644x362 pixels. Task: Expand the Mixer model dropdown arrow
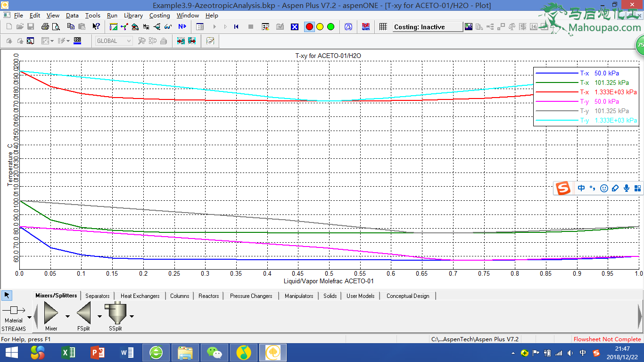[67, 316]
